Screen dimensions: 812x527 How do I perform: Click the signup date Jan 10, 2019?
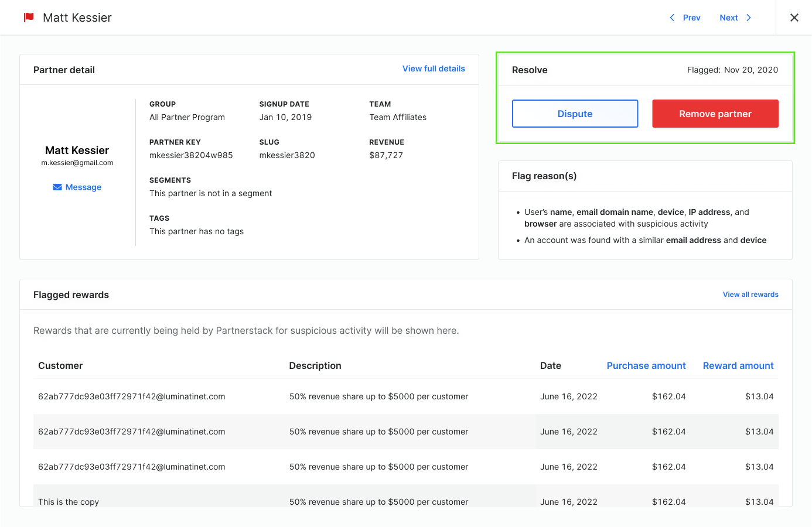coord(285,117)
